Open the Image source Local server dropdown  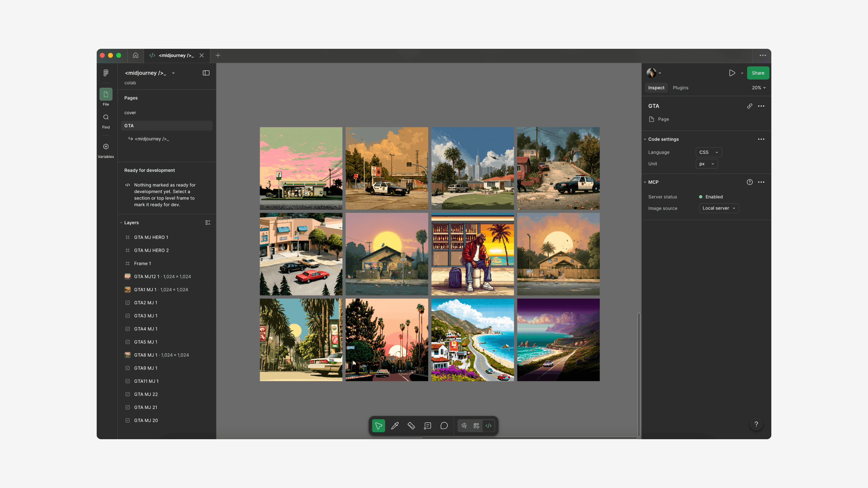click(x=719, y=208)
